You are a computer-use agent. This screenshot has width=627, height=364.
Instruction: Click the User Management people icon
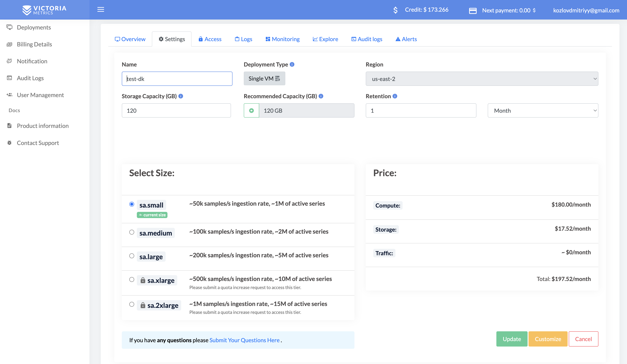coord(9,95)
